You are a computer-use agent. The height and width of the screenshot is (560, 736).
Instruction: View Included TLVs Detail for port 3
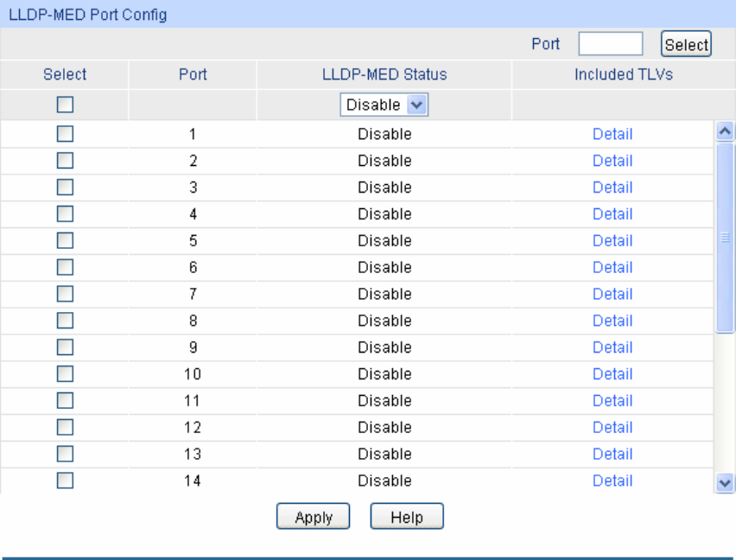(612, 188)
